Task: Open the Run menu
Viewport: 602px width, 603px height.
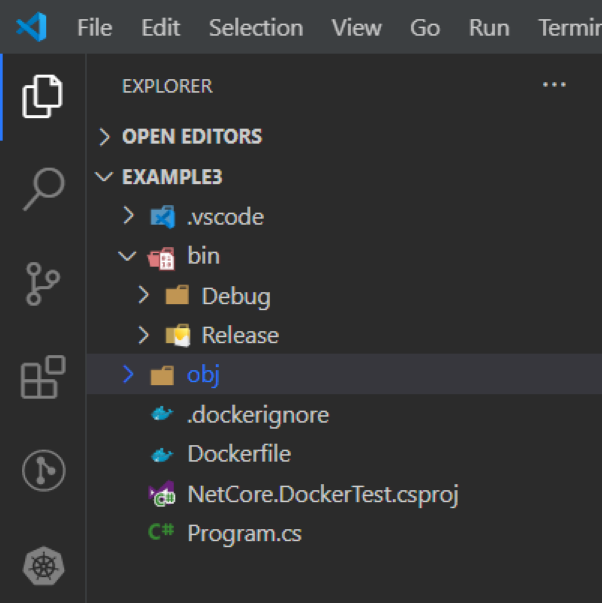Action: tap(489, 28)
